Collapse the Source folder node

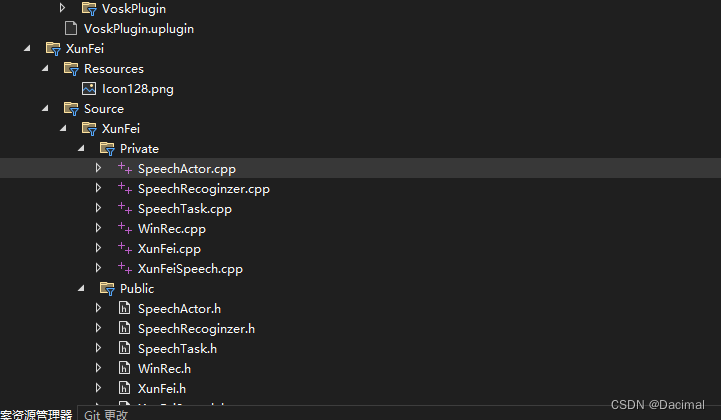point(45,109)
